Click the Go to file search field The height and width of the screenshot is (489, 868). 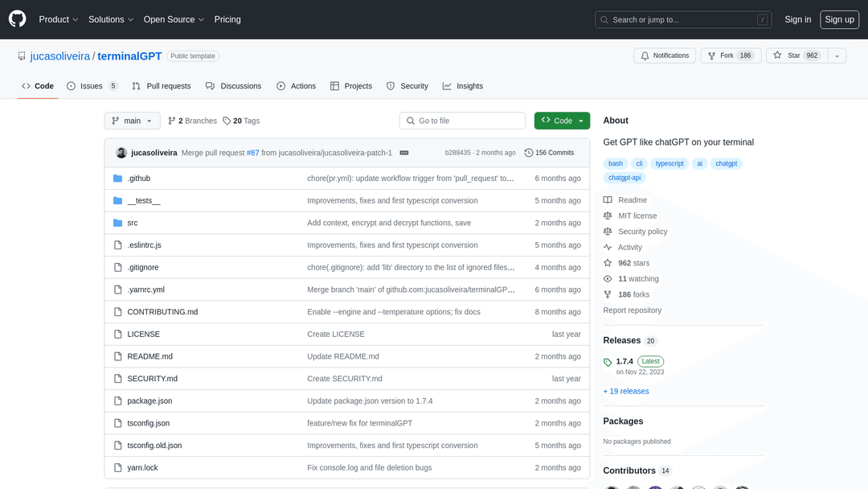coord(462,121)
